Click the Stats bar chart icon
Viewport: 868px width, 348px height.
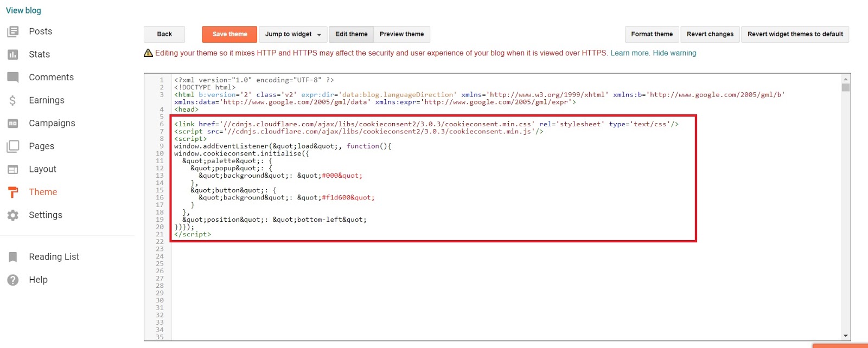click(13, 54)
